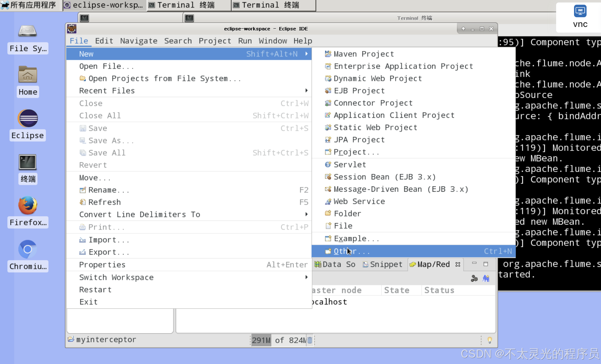Viewport: 601px width, 364px height.
Task: Switch to Data Source Explorer tab
Action: pos(335,264)
